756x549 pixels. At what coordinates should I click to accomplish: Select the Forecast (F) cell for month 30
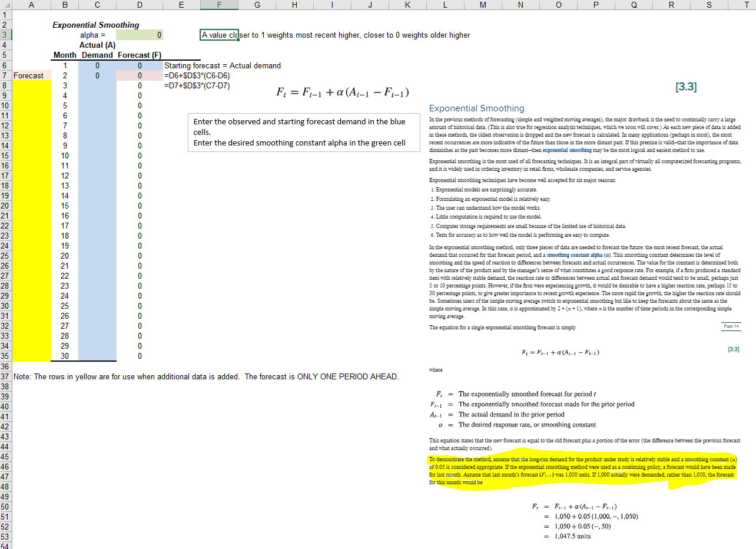tap(139, 356)
